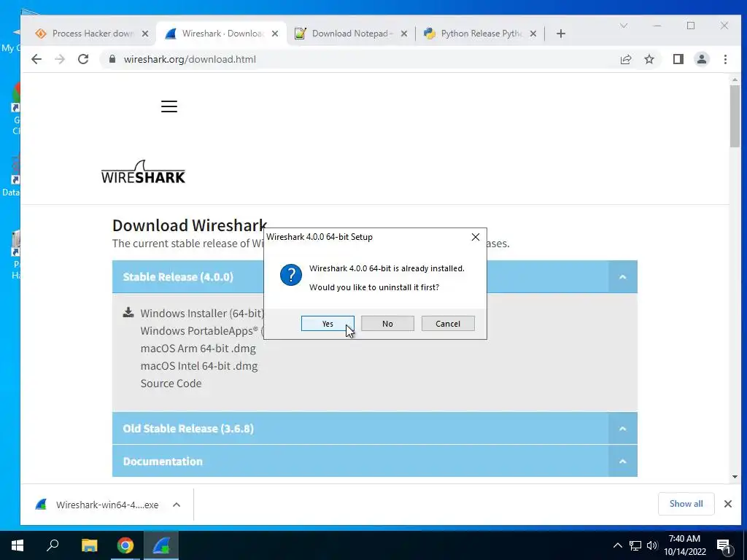Viewport: 747px width, 560px height.
Task: Close the Download Notepad tab
Action: (x=404, y=34)
